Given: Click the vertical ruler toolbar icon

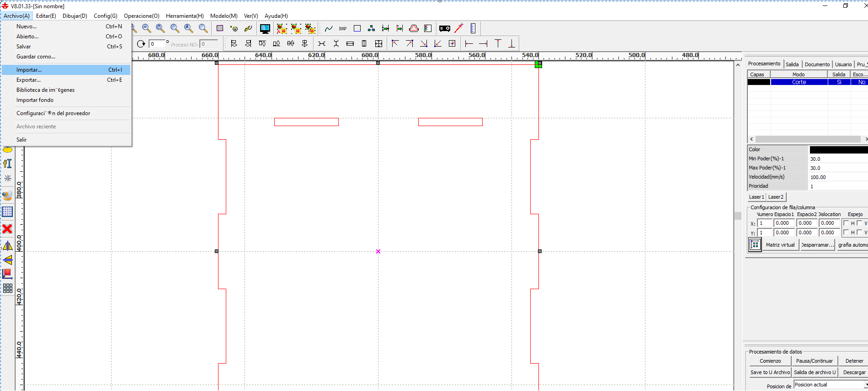Looking at the screenshot, I should [x=473, y=28].
